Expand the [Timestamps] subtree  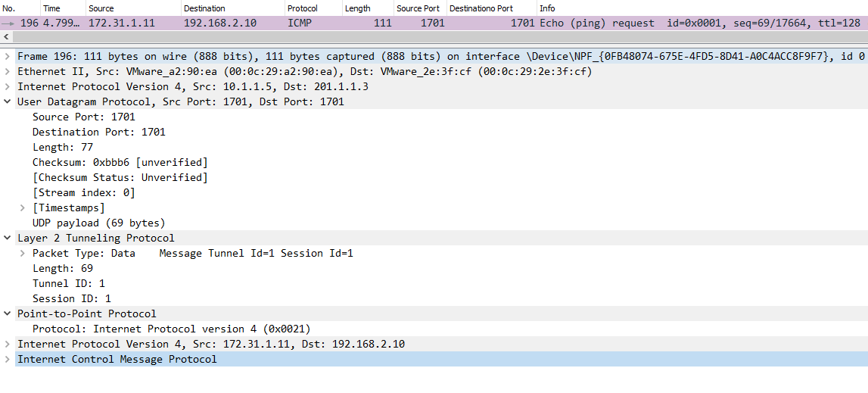(22, 207)
